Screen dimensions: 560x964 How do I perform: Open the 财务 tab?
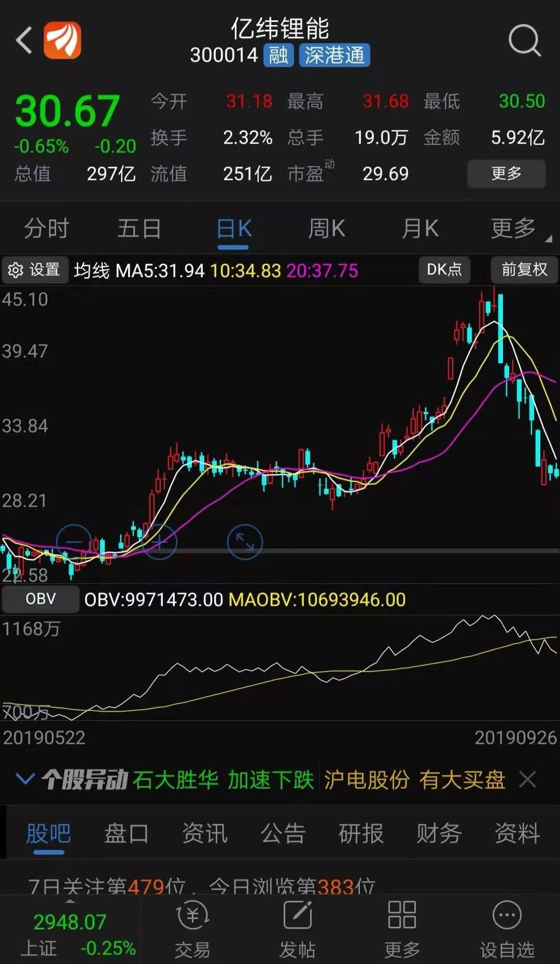click(x=439, y=834)
